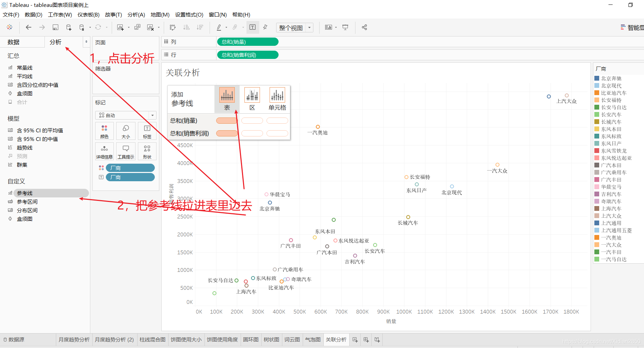Open the 文件(F) menu
Viewport: 644px width, 348px height.
(11, 14)
